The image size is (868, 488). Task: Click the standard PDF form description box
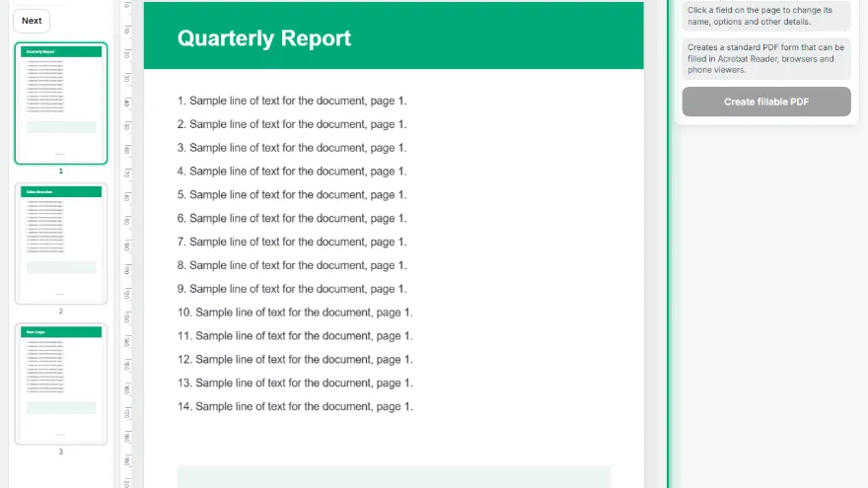pyautogui.click(x=766, y=58)
